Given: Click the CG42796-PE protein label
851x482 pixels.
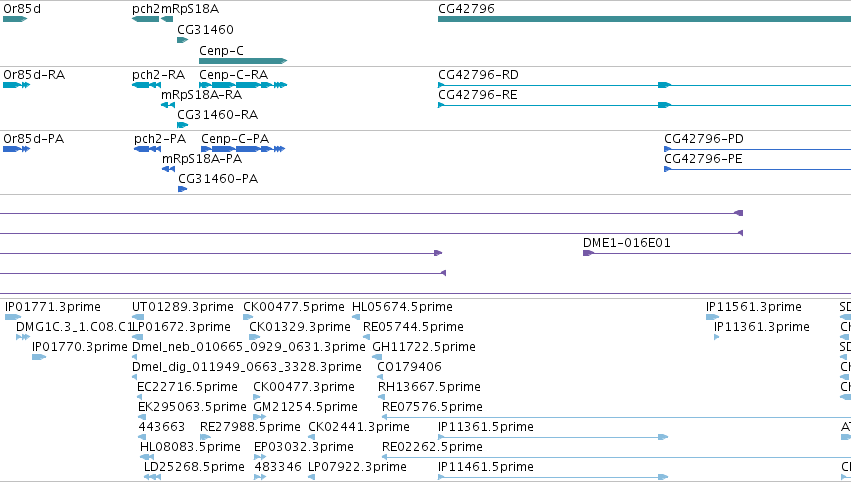Looking at the screenshot, I should pos(703,159).
